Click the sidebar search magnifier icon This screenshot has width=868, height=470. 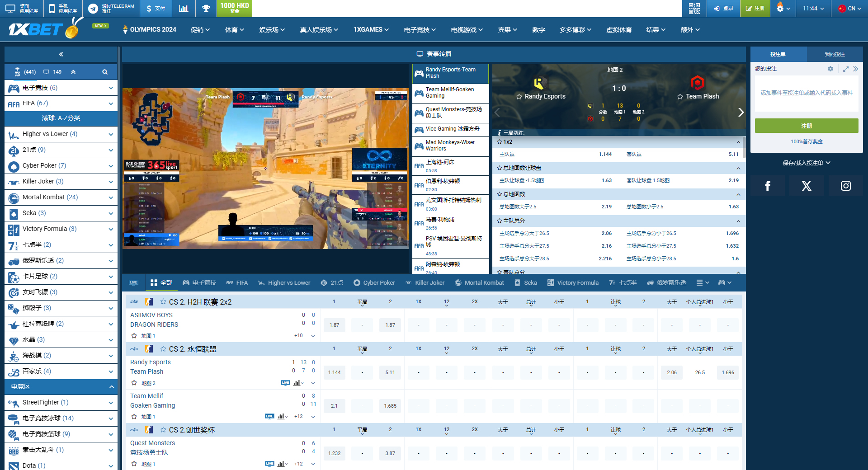[105, 72]
